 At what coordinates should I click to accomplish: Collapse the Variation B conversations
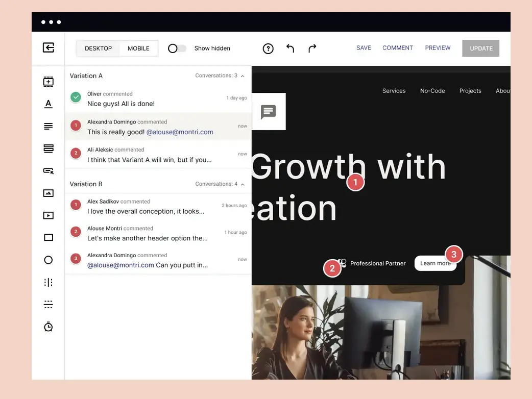point(243,184)
